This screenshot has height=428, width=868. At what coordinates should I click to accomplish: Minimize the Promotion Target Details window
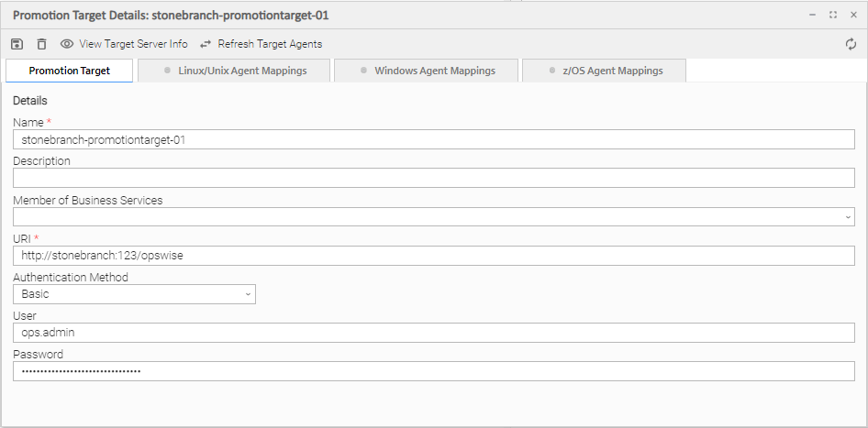click(812, 15)
